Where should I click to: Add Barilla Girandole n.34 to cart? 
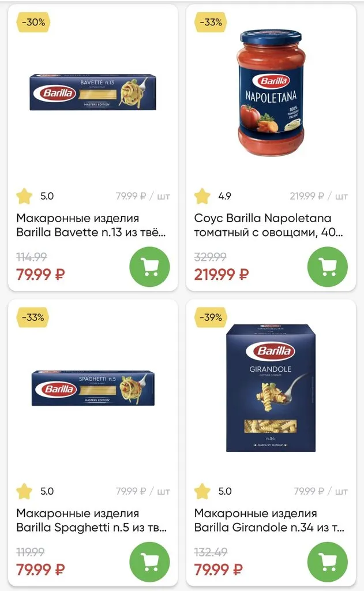point(329,562)
